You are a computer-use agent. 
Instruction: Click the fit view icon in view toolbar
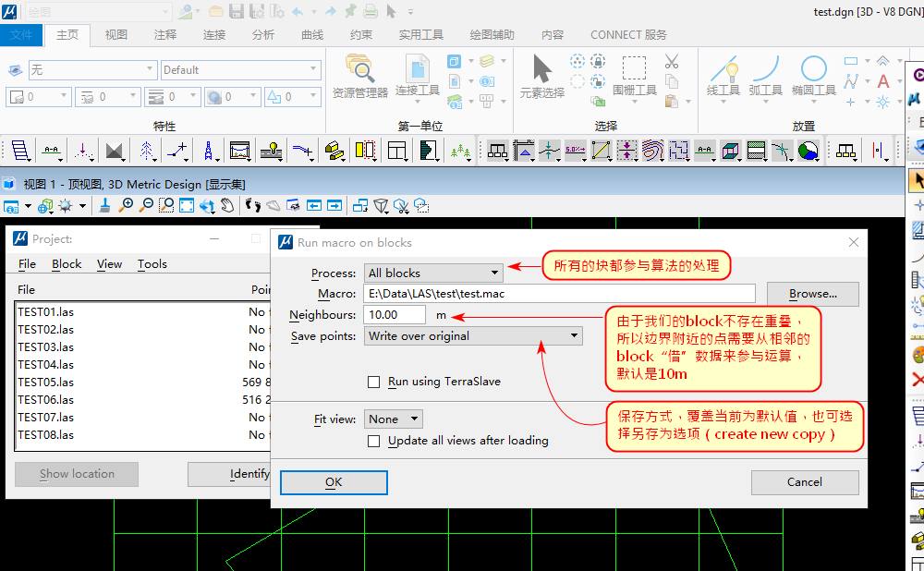tap(187, 206)
